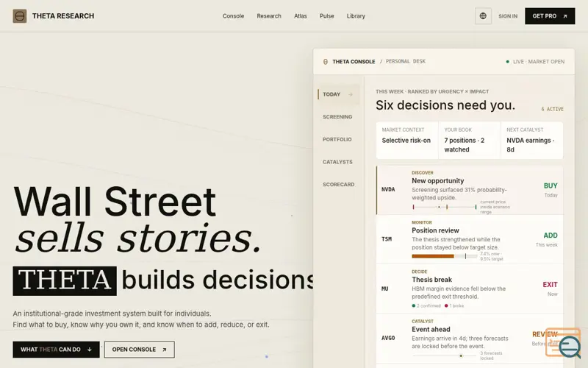This screenshot has width=588, height=368.
Task: Select the Today sidebar tab
Action: [x=339, y=95]
